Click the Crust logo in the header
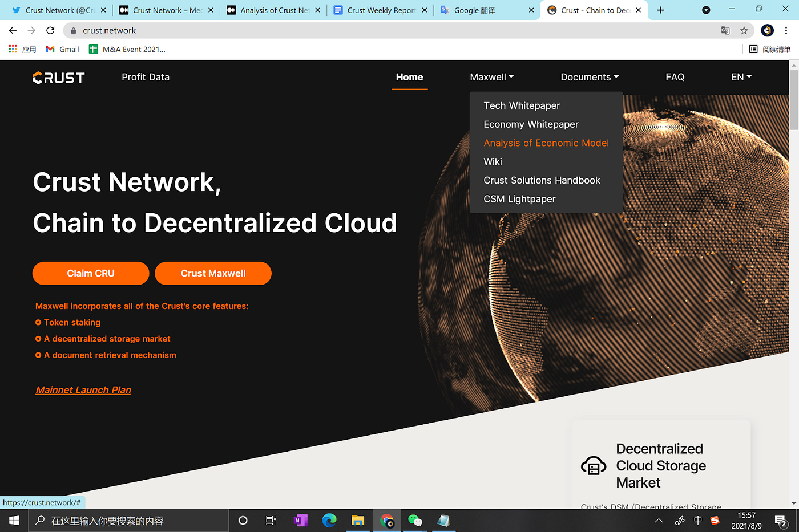The height and width of the screenshot is (532, 799). 59,78
